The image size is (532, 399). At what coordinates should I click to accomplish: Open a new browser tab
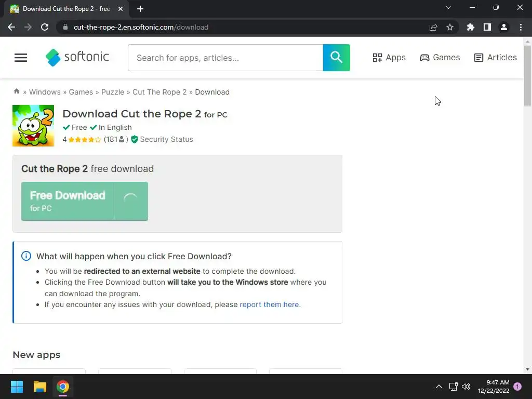pos(140,9)
